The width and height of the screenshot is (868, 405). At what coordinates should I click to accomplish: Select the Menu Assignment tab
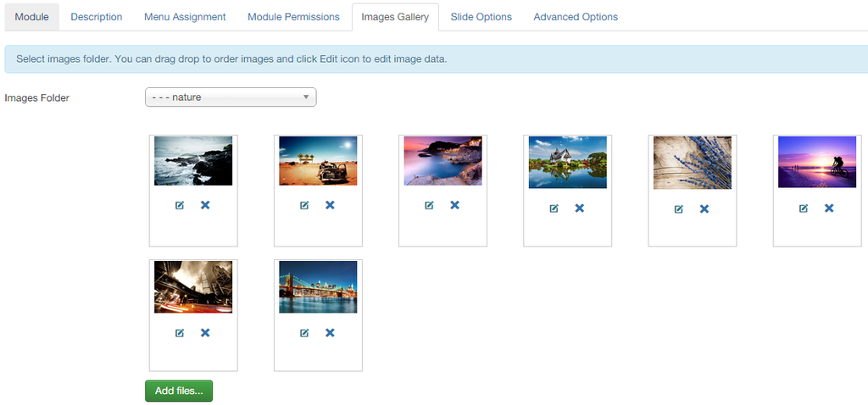tap(185, 17)
